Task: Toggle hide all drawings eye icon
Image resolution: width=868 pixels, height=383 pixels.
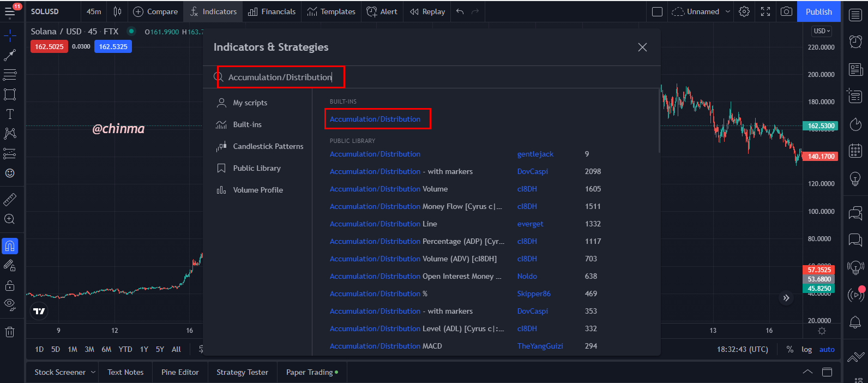Action: (x=10, y=305)
